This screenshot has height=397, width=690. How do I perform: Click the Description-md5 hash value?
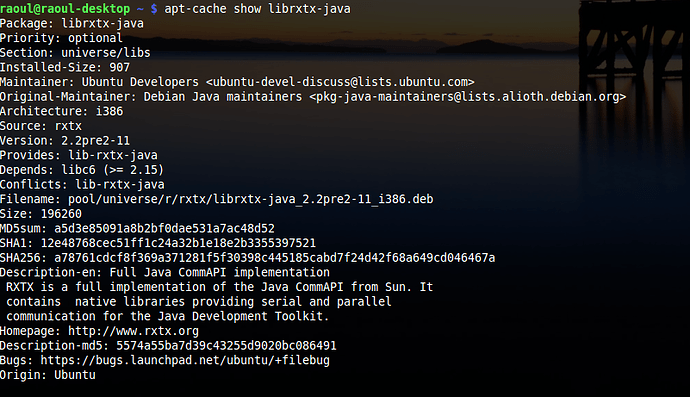click(x=226, y=346)
